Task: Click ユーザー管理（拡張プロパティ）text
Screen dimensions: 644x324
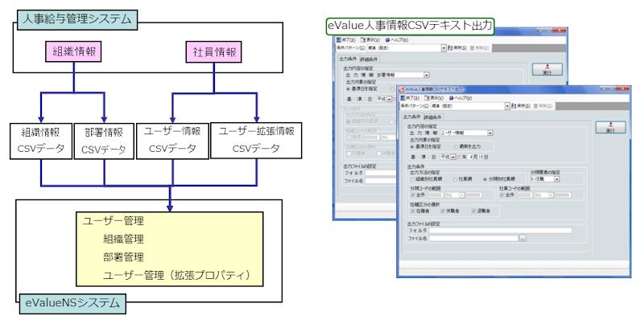Action: click(177, 275)
